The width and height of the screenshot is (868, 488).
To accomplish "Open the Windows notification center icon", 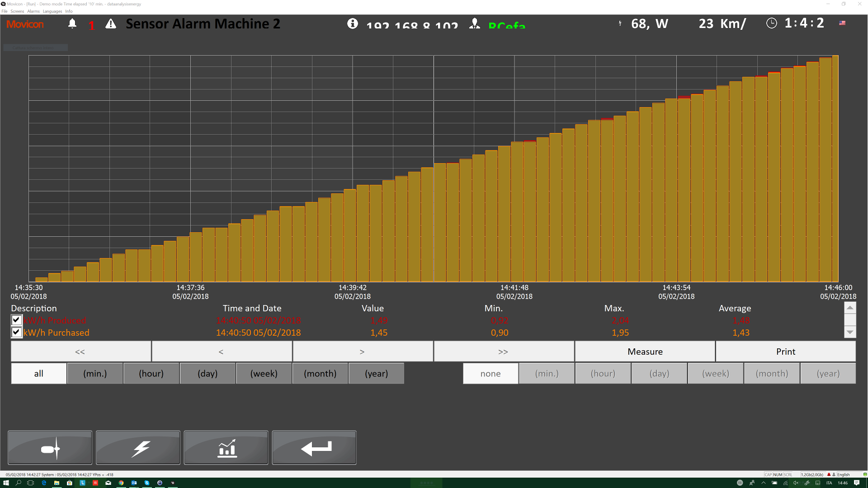I will [x=857, y=483].
